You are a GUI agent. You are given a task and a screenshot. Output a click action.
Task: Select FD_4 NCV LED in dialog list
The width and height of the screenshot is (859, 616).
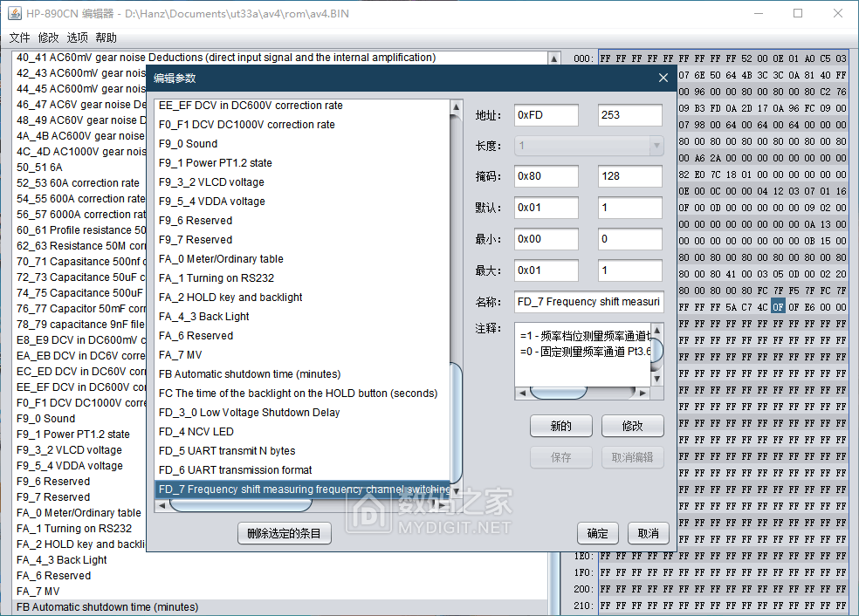pos(196,432)
